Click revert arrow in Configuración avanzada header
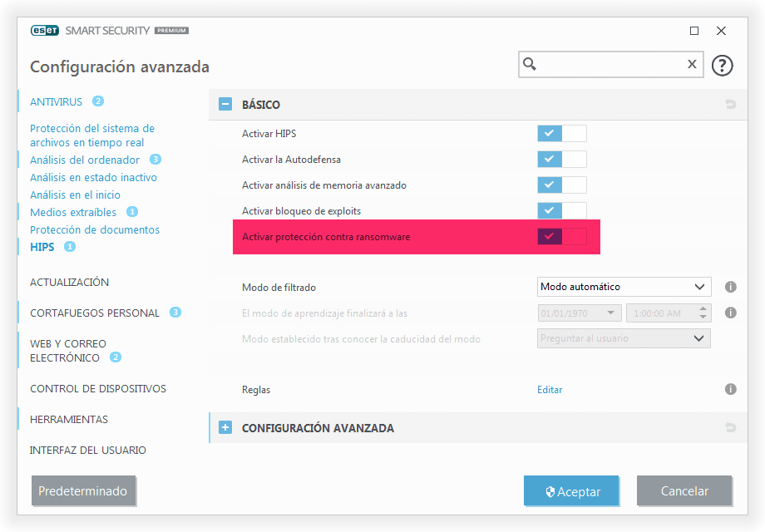The height and width of the screenshot is (532, 765). click(x=731, y=428)
